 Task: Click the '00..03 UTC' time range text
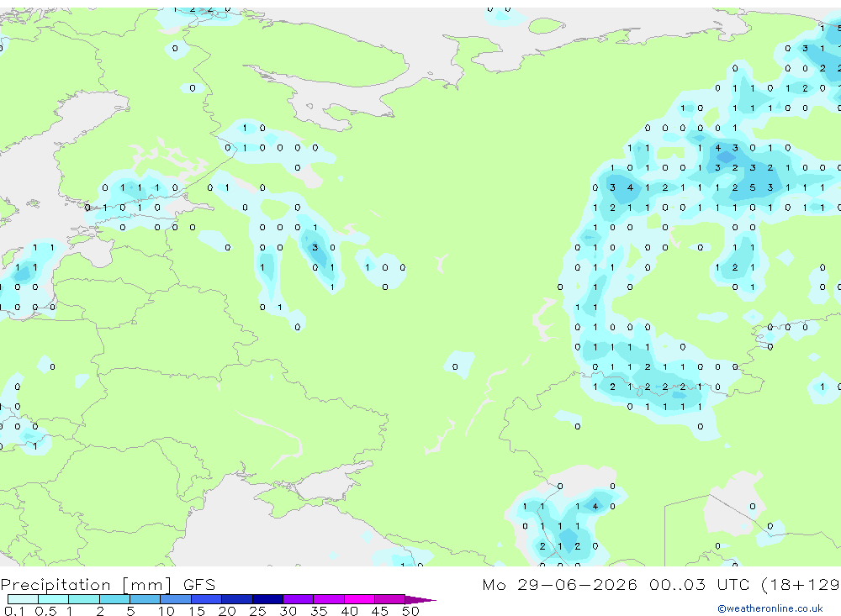699,584
